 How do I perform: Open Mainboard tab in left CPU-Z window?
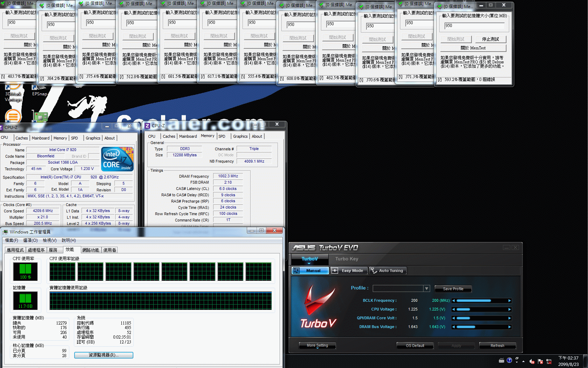coord(41,138)
